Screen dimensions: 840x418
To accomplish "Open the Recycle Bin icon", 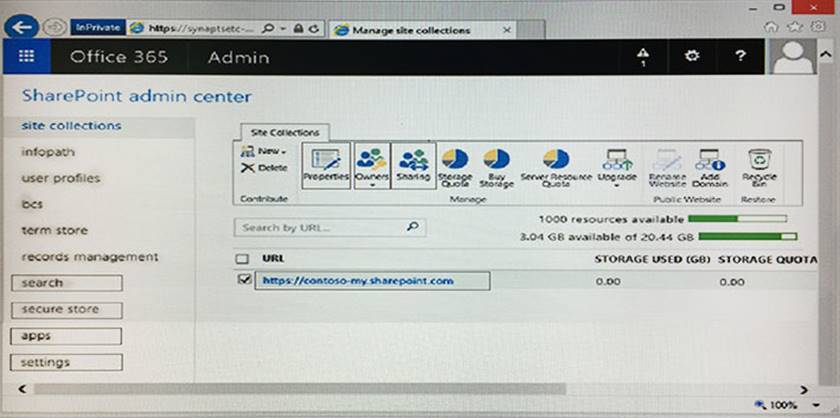I will (761, 165).
